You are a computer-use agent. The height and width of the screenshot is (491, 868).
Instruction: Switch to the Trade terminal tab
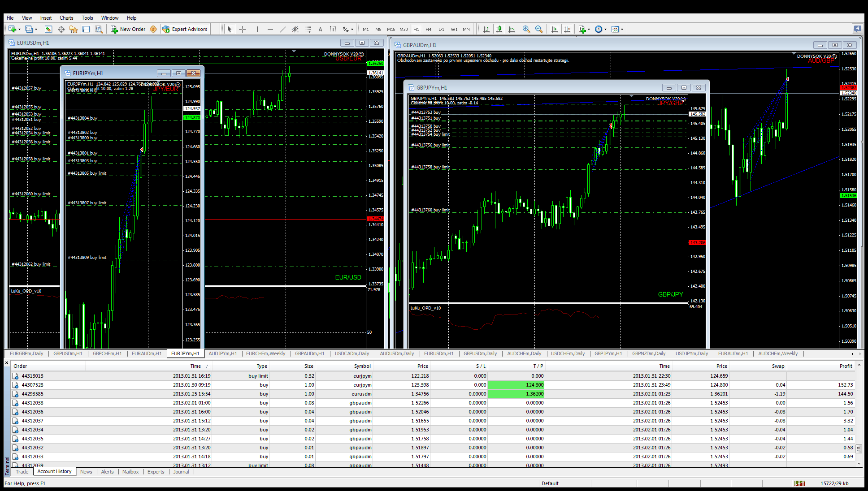(x=22, y=472)
